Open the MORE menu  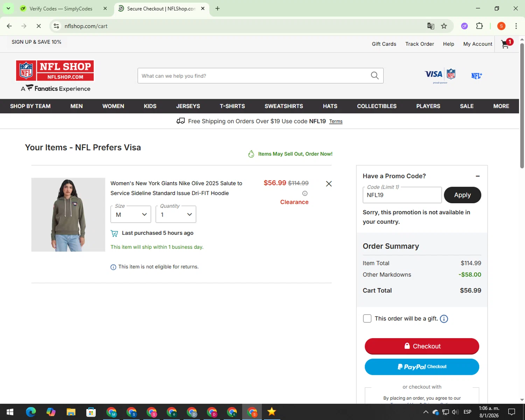tap(501, 106)
